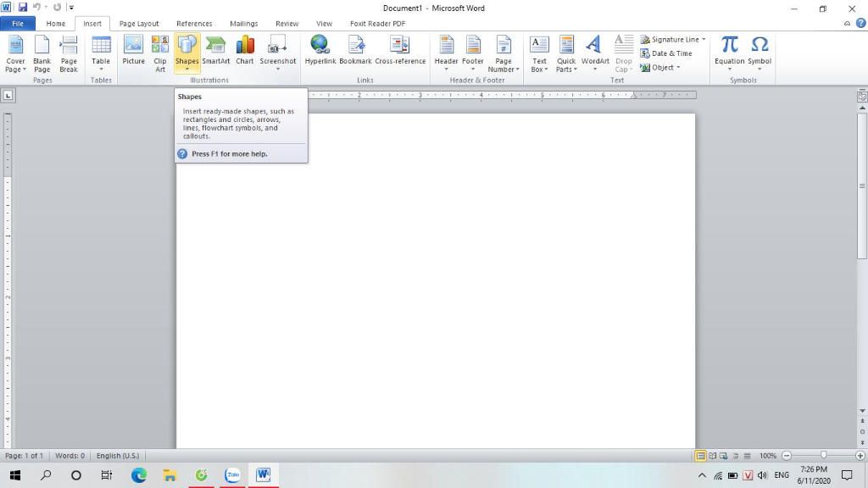Open Microsoft Edge from taskbar

pos(138,475)
